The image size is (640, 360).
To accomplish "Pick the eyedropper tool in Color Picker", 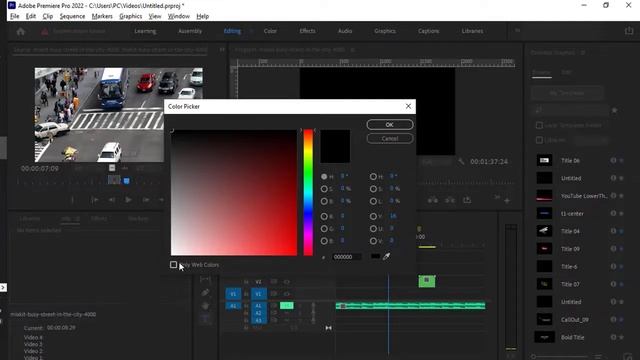I will coord(386,256).
